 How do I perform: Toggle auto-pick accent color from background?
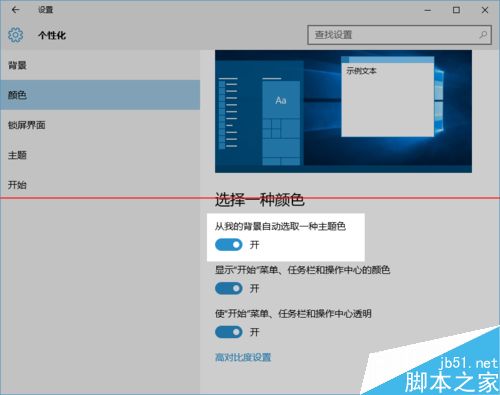[229, 245]
